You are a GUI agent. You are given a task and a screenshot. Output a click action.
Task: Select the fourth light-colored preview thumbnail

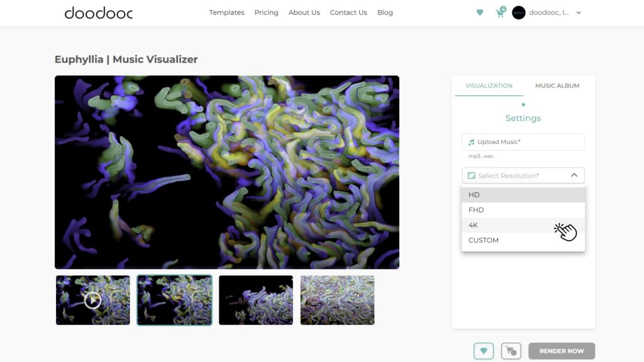(337, 300)
